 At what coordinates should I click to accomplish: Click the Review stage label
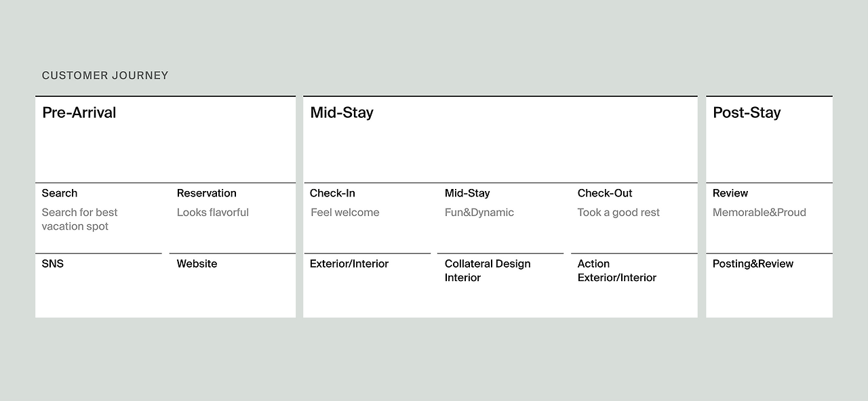pyautogui.click(x=730, y=193)
